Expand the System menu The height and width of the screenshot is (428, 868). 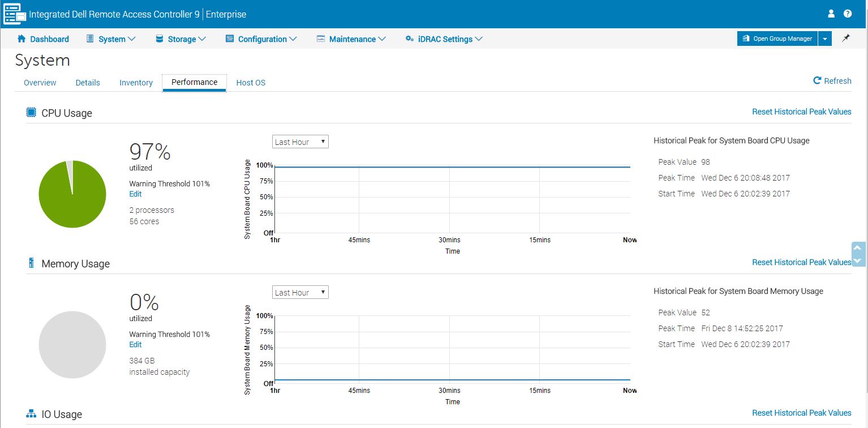click(x=111, y=39)
